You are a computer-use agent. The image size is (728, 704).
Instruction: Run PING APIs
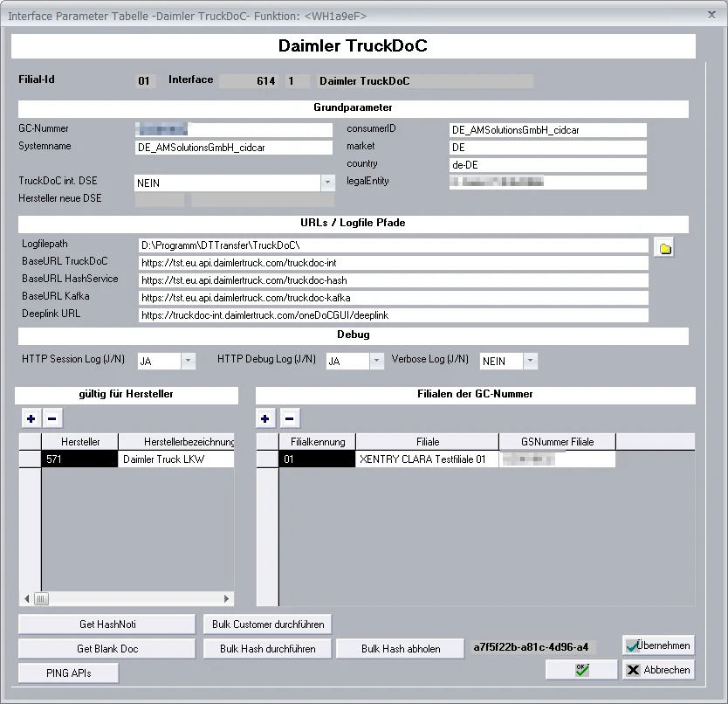point(69,673)
